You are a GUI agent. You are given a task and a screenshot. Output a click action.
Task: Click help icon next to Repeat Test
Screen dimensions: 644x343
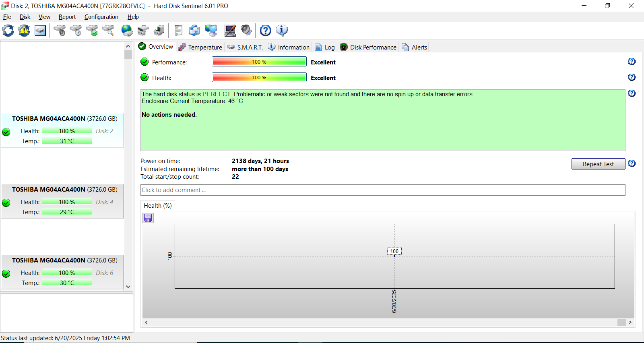632,163
